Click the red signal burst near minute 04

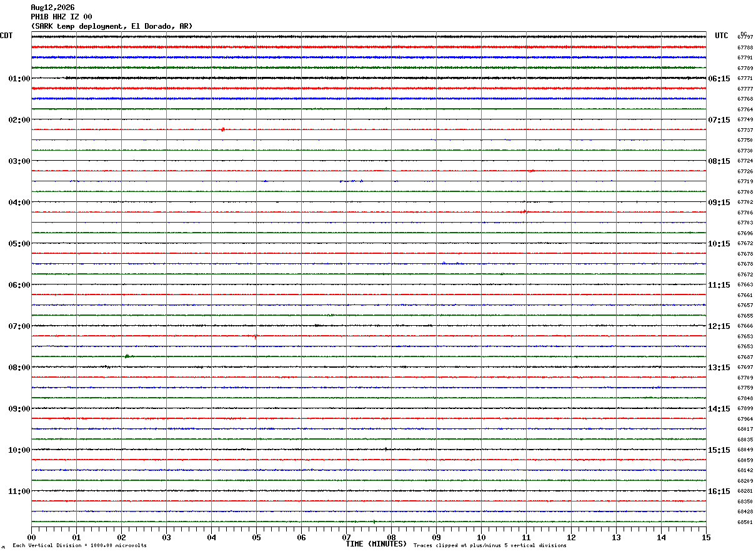click(223, 129)
